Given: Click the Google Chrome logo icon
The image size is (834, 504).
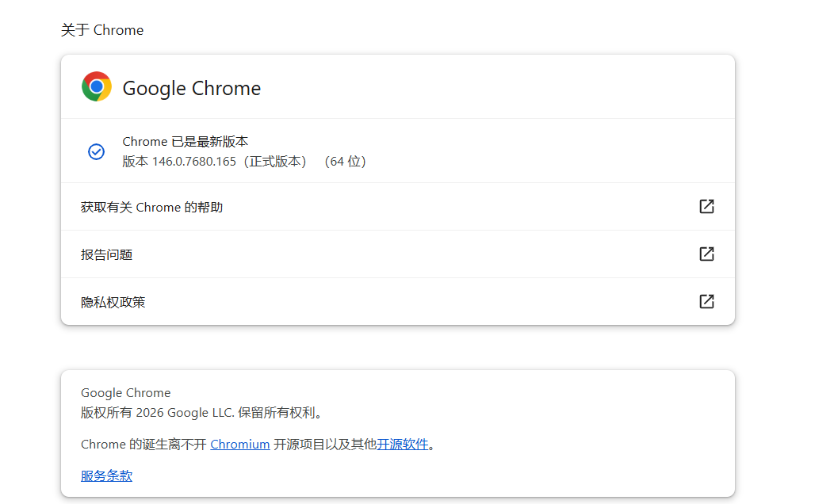Looking at the screenshot, I should coord(96,86).
